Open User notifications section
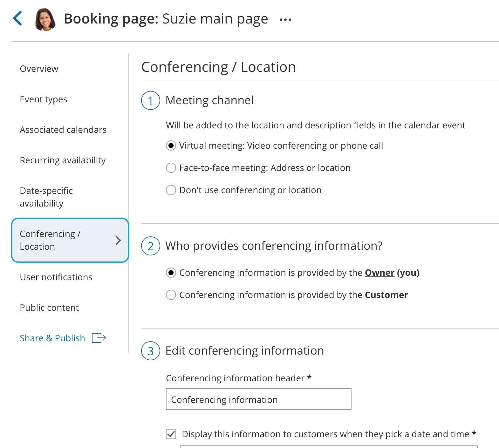This screenshot has width=499, height=448. tap(56, 277)
